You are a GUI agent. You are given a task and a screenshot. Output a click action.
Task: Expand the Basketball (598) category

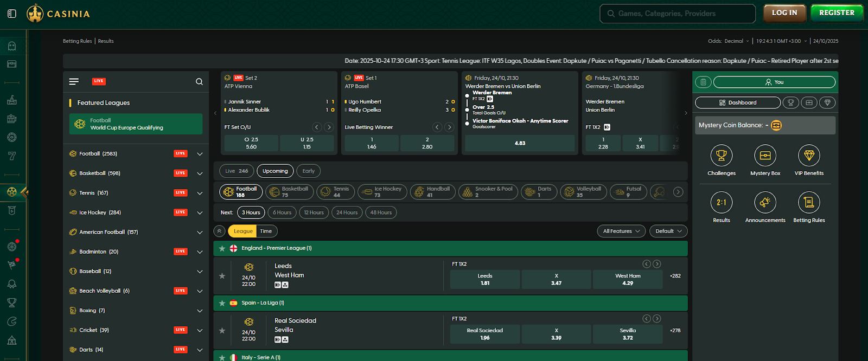[x=200, y=173]
